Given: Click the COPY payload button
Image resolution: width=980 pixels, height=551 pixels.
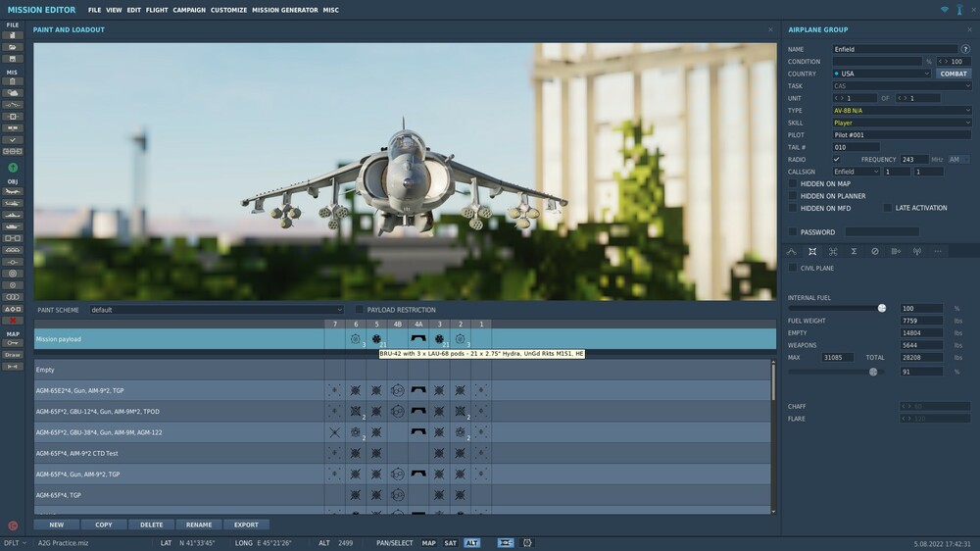Looking at the screenshot, I should 104,525.
